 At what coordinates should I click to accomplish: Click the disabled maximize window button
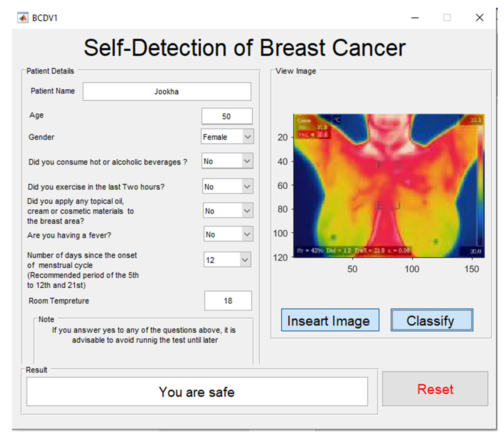click(x=447, y=18)
